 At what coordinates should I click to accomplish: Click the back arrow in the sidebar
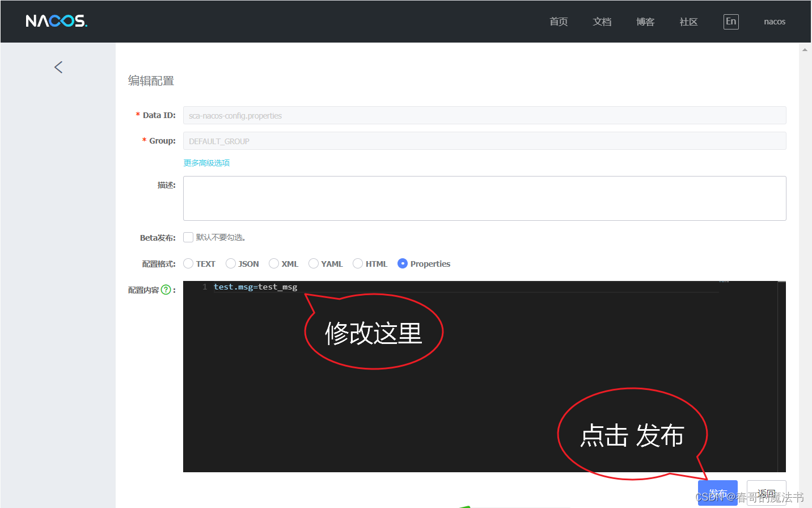pos(58,67)
